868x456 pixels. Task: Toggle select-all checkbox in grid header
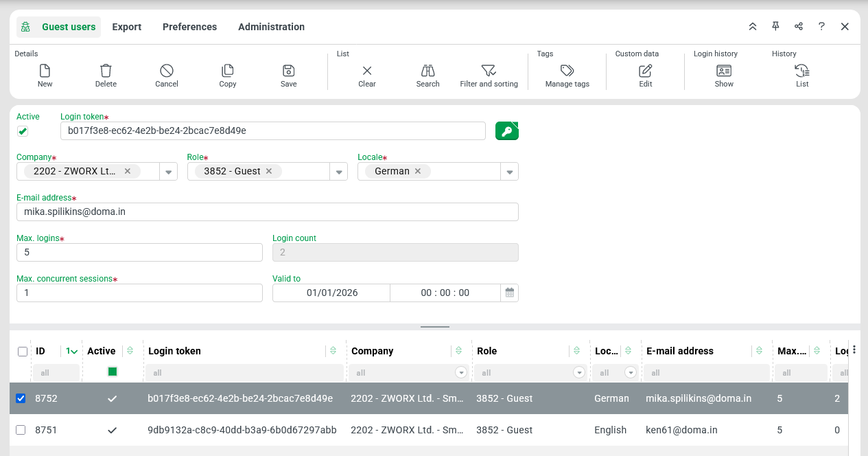[x=23, y=351]
